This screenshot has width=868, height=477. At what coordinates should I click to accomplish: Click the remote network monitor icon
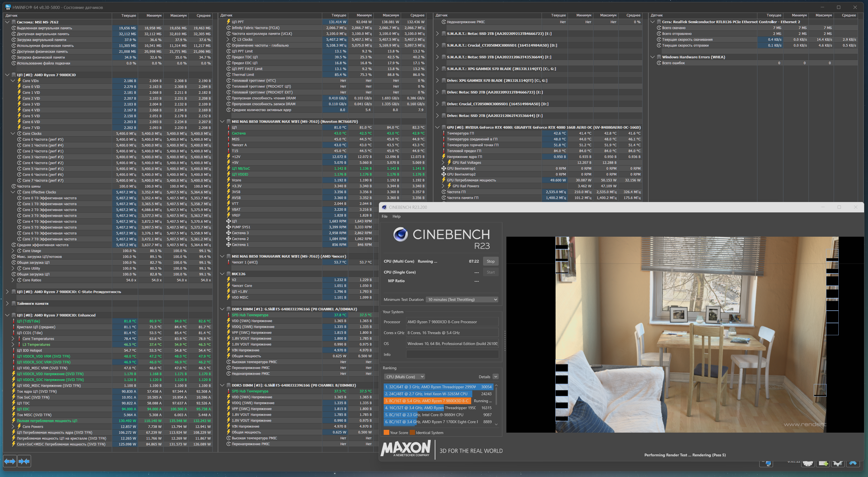[767, 464]
